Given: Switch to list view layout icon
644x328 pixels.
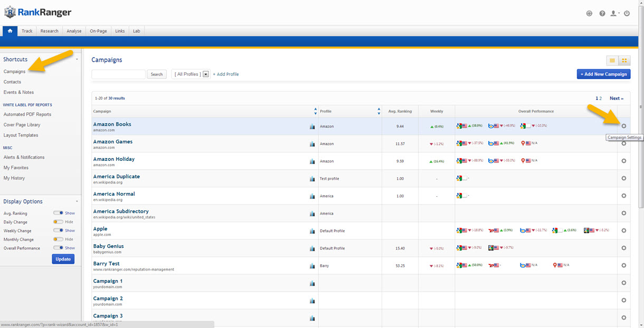Looking at the screenshot, I should pos(613,61).
